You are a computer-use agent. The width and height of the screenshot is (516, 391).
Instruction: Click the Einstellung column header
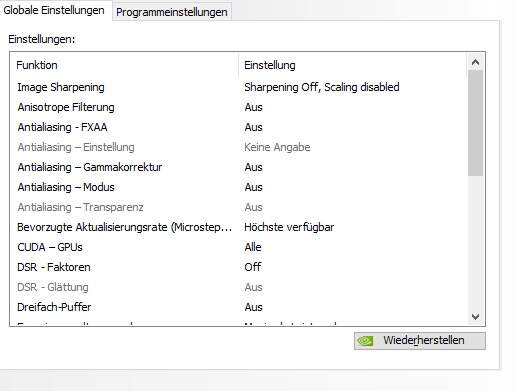click(x=352, y=65)
